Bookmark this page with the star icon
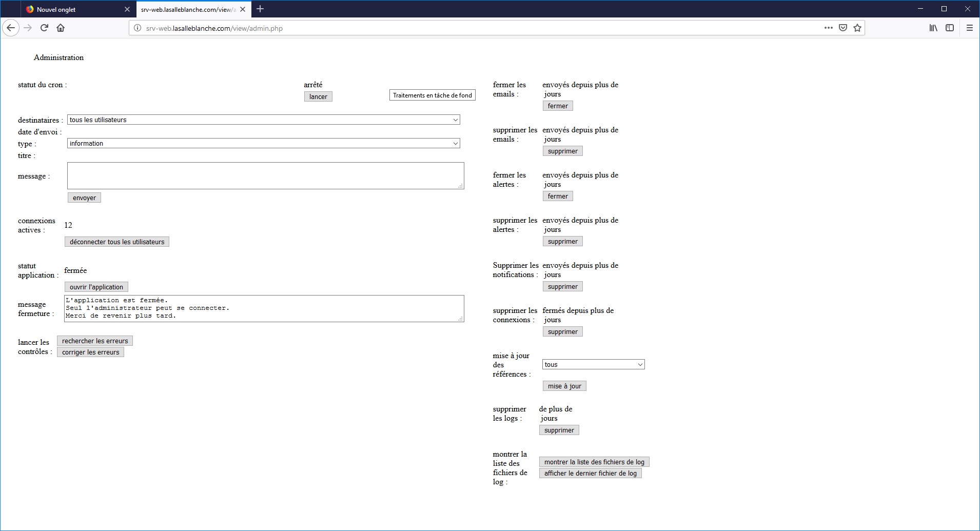 pyautogui.click(x=857, y=28)
